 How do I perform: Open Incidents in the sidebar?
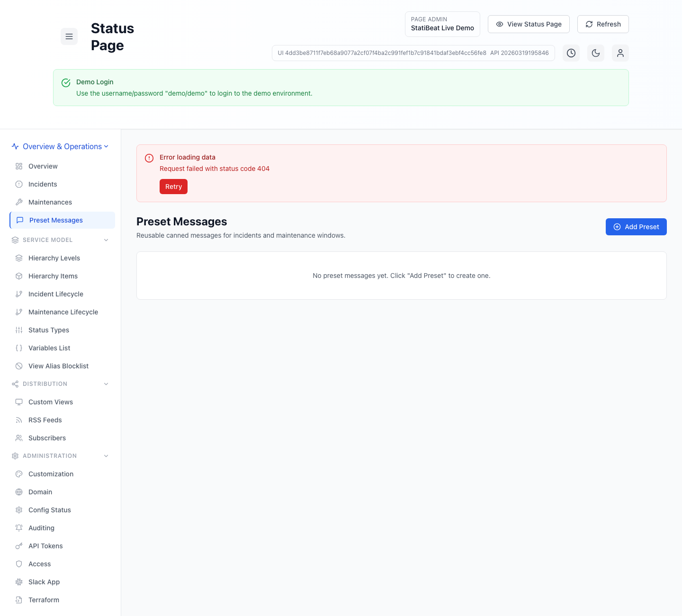pos(43,184)
